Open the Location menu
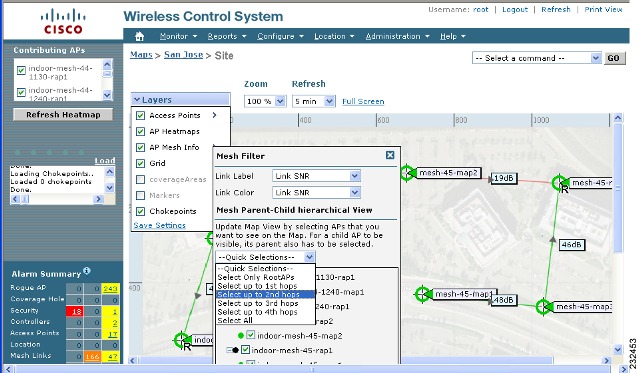 [x=334, y=36]
